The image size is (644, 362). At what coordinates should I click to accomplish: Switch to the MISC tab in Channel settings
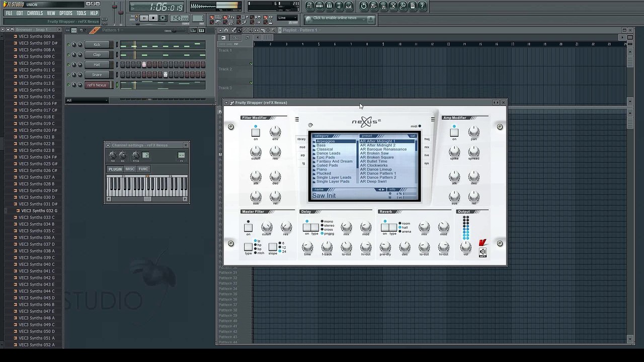130,169
